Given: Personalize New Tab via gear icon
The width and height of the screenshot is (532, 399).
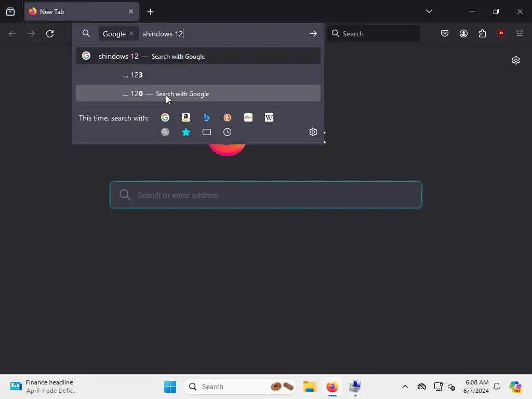Looking at the screenshot, I should pyautogui.click(x=516, y=60).
